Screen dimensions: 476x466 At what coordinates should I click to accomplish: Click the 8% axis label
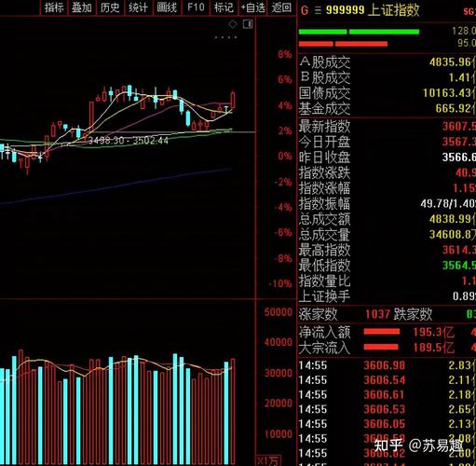tap(285, 54)
